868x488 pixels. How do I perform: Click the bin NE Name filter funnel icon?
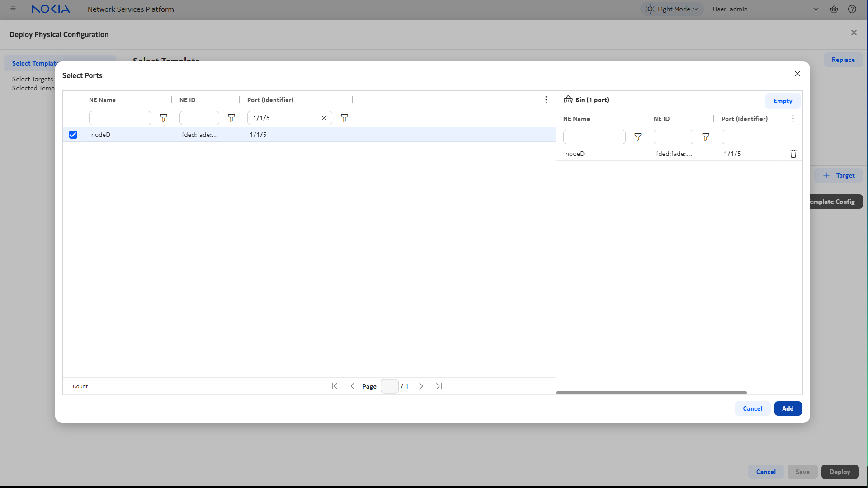pyautogui.click(x=638, y=137)
